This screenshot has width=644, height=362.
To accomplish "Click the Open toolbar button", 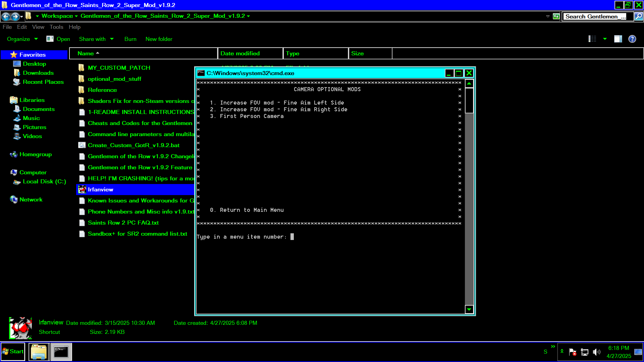I will (58, 39).
